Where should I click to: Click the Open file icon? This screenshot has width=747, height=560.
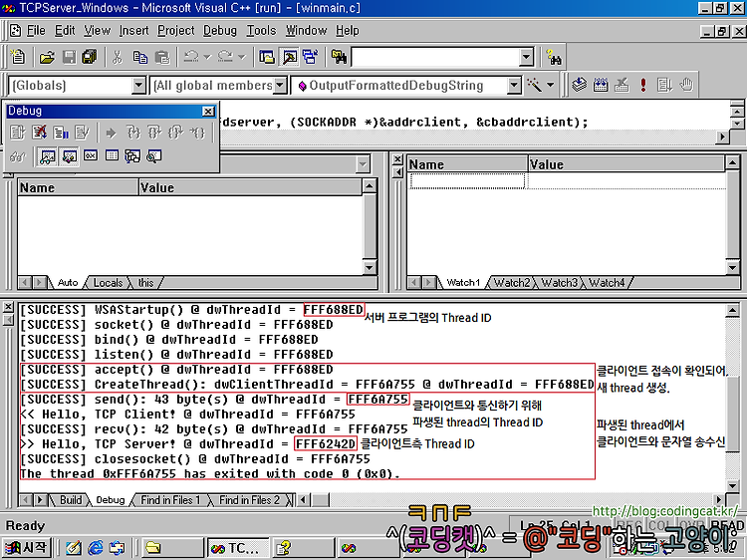[x=47, y=58]
